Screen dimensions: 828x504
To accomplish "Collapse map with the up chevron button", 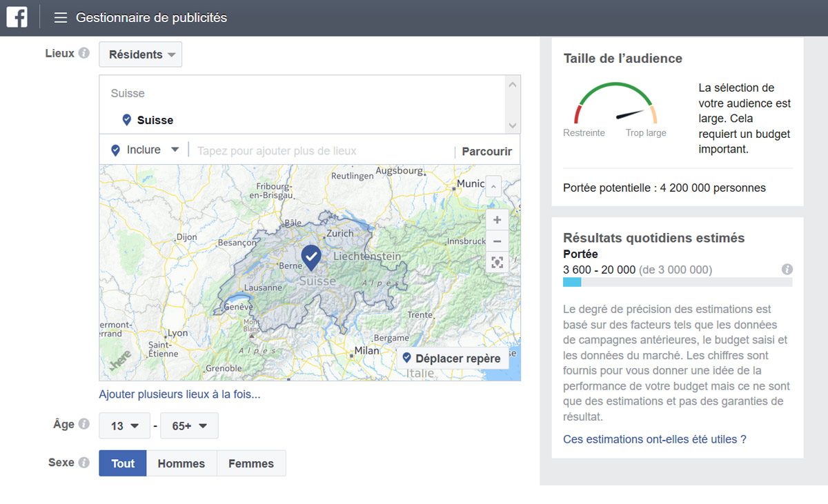I will (493, 186).
